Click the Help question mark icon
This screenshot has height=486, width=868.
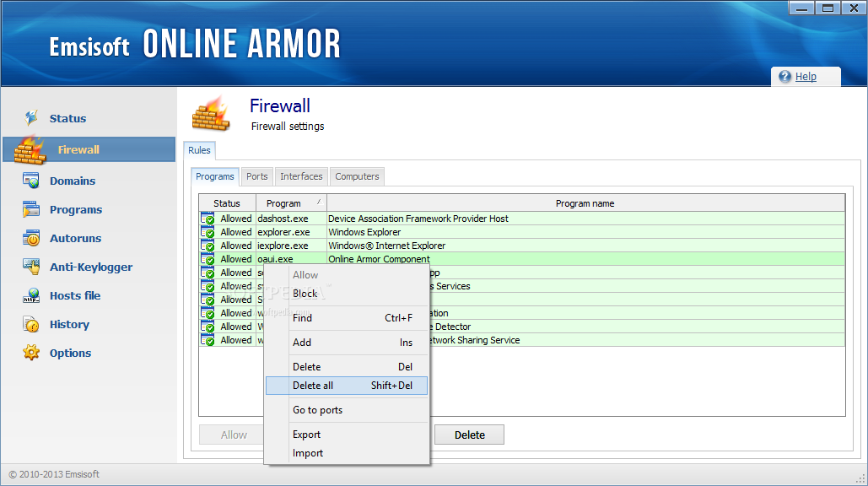pyautogui.click(x=784, y=77)
